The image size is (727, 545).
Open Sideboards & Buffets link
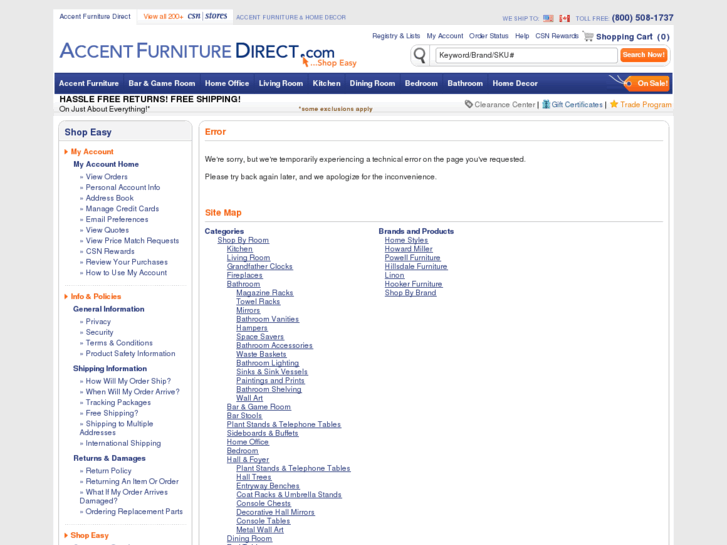[262, 434]
